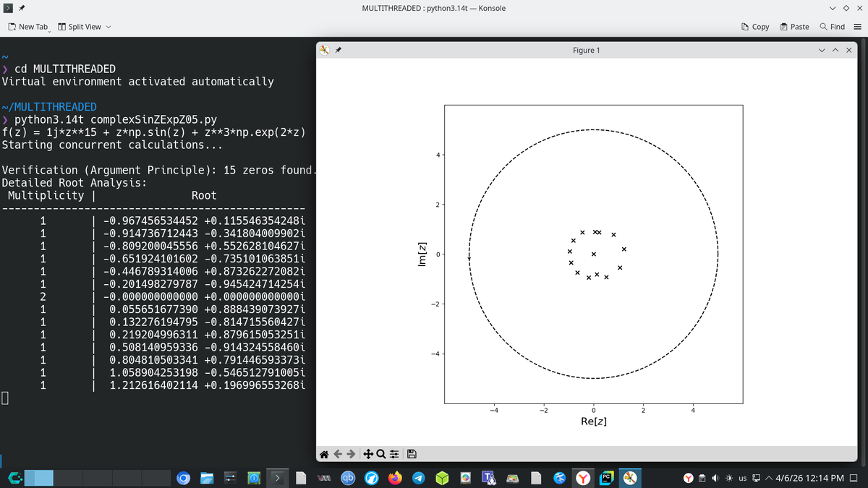This screenshot has height=488, width=868.
Task: Go back to previous plot view
Action: coord(339,454)
